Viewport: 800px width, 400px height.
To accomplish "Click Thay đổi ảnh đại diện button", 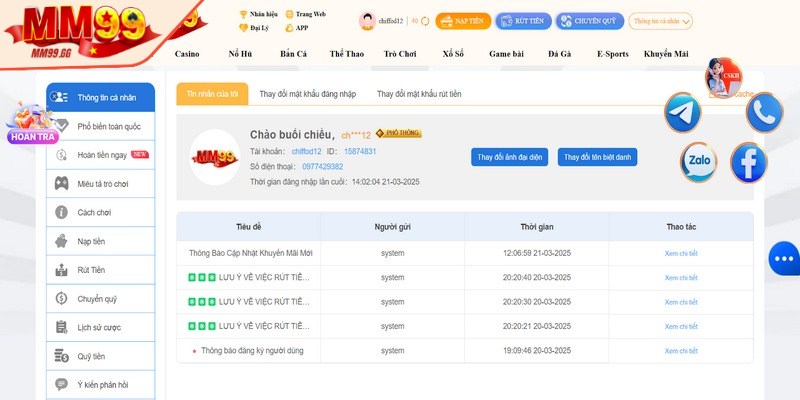I will pos(509,157).
